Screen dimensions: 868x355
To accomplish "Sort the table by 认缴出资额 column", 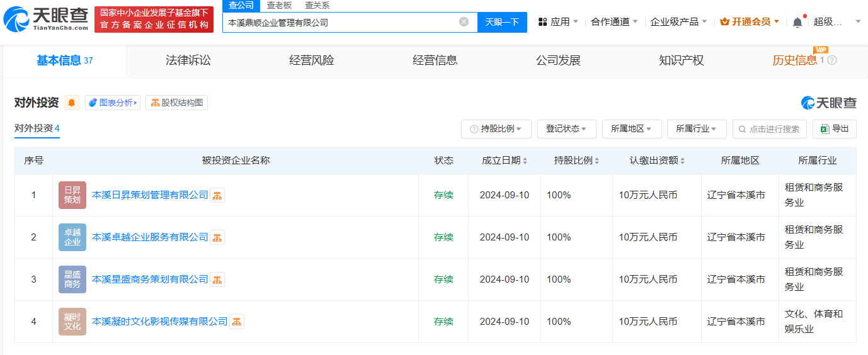I will click(x=657, y=161).
